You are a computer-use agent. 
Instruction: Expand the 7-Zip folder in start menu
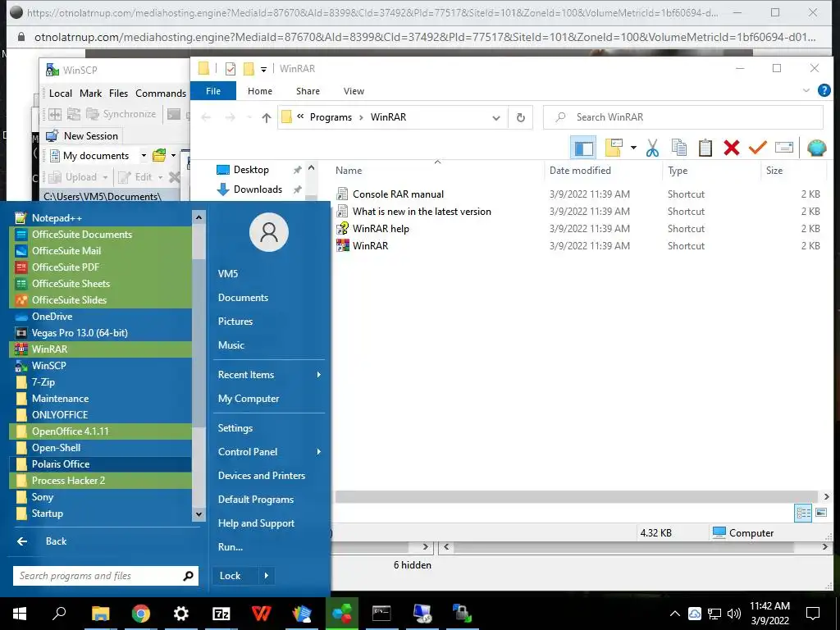click(x=100, y=382)
